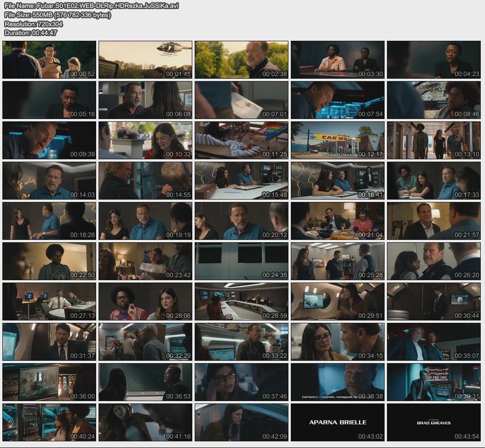Select the garage doors thumbnail at 00:24:35
Screen dimensions: 485x448
click(x=242, y=261)
